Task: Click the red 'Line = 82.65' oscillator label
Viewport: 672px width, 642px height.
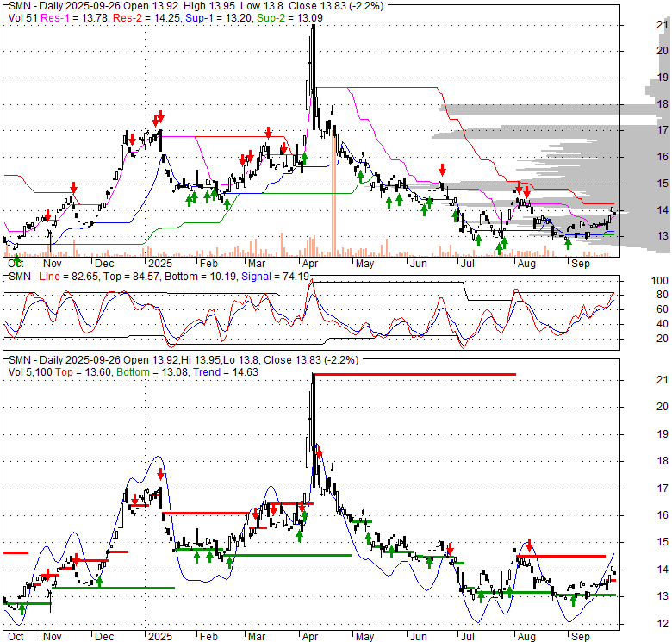Action: pos(70,277)
